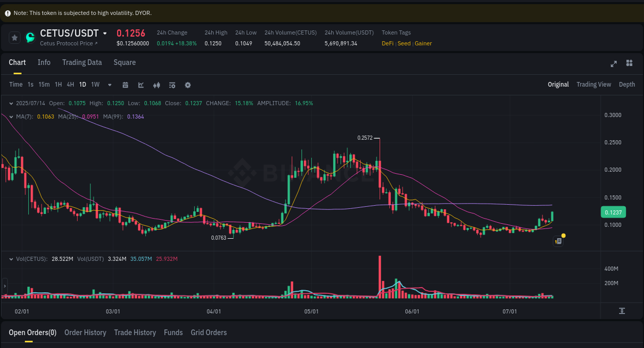Open more timeframe intervals after 1W
Screen dimensions: 644x348
pyautogui.click(x=109, y=85)
